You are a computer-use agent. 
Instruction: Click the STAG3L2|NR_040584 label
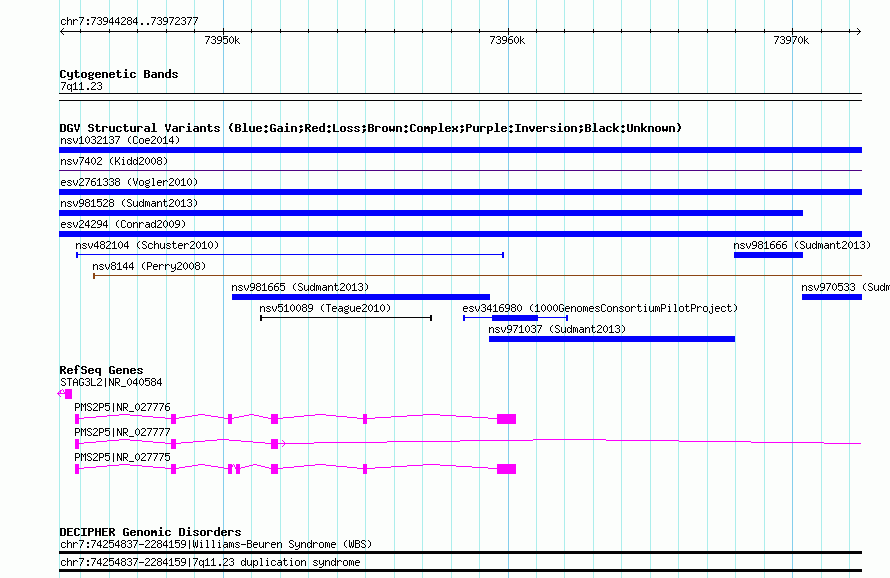pos(111,382)
